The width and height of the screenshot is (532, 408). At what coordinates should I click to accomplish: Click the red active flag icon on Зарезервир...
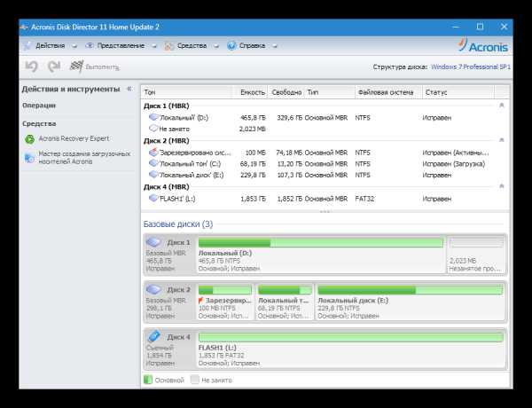(x=201, y=301)
